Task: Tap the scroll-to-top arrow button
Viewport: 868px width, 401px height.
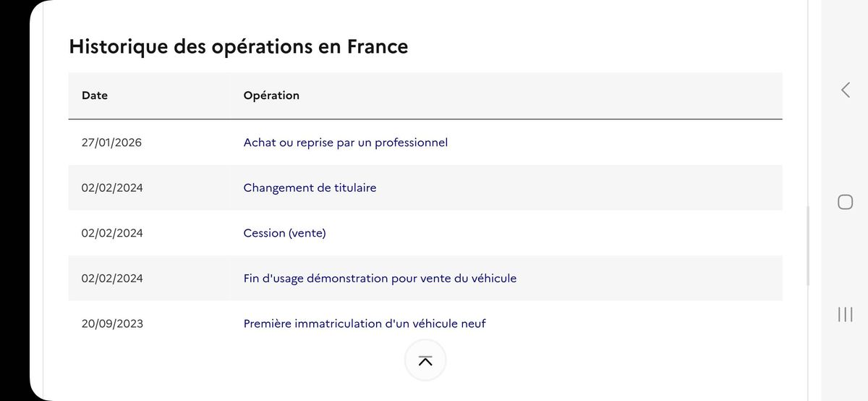Action: pyautogui.click(x=425, y=360)
